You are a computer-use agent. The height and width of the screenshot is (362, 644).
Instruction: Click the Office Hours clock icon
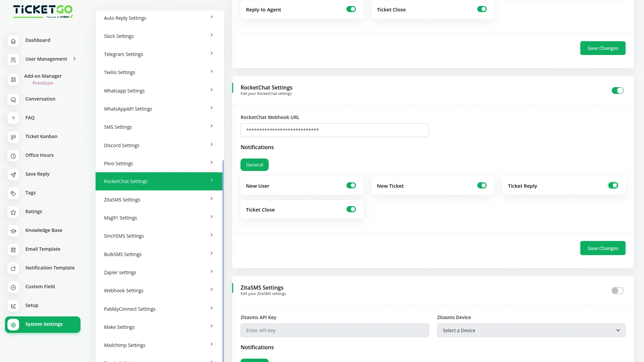(13, 156)
